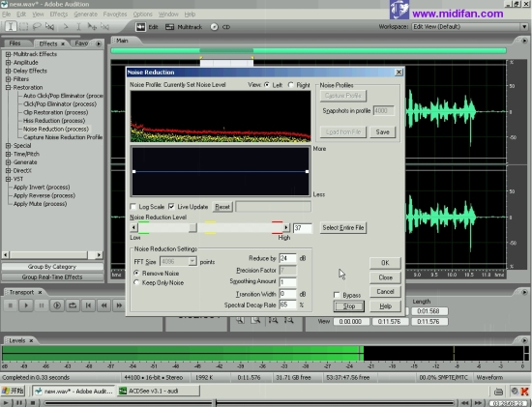
Task: Expand the Filters category
Action: click(8, 79)
